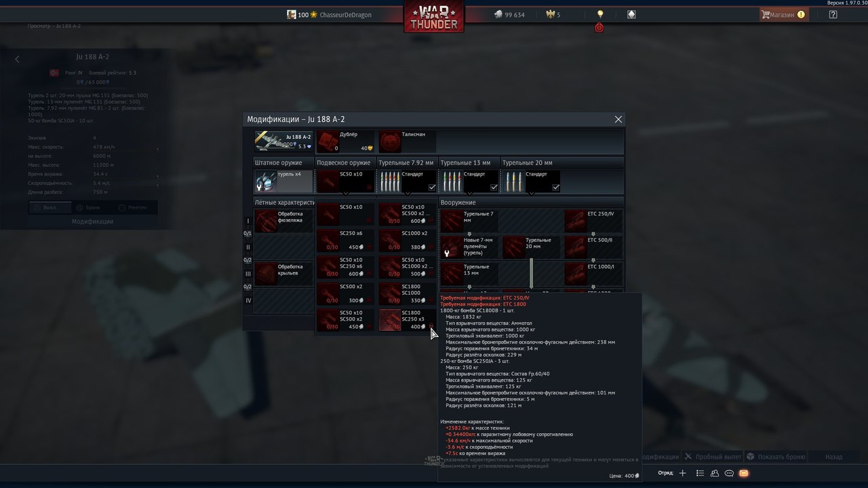Select the SC250 x6 bomb loadout
Screen dimensions: 868x488
tap(345, 240)
